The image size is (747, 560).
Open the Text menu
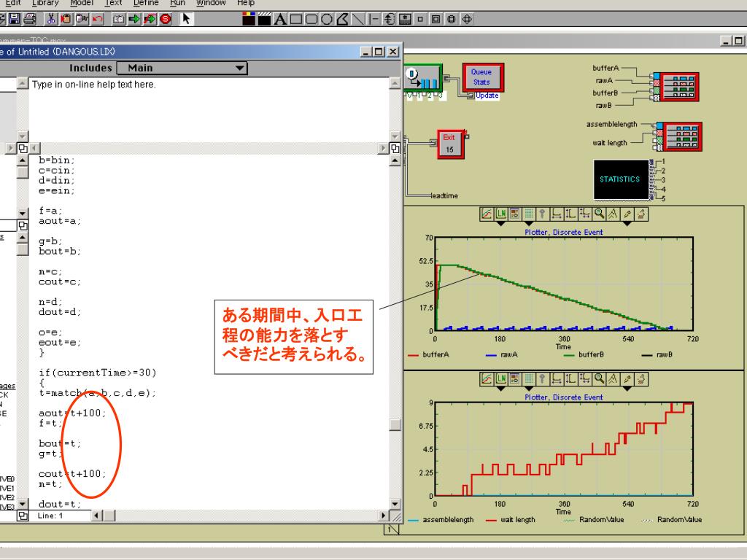pos(113,3)
